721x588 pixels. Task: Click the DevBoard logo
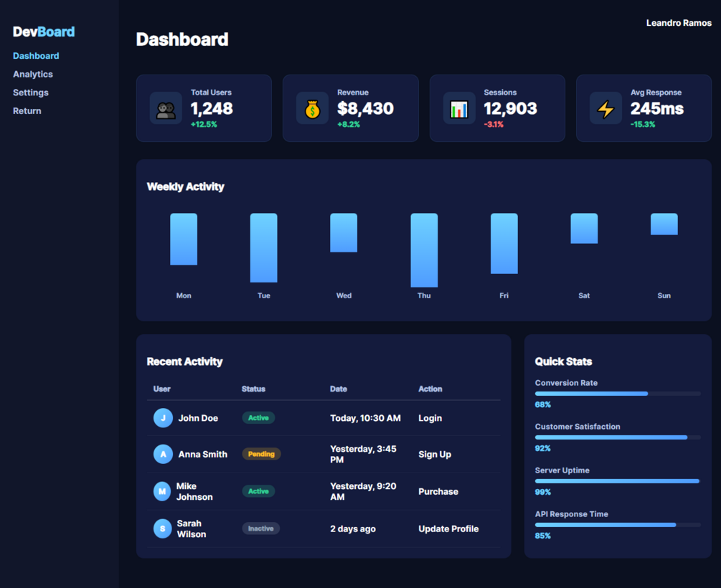(44, 32)
